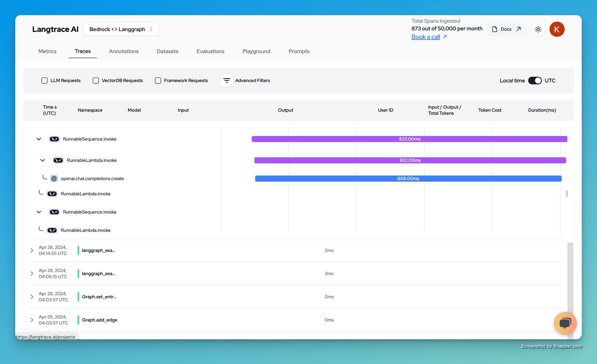Tick the Framework Requests checkbox
Image resolution: width=597 pixels, height=364 pixels.
[158, 81]
